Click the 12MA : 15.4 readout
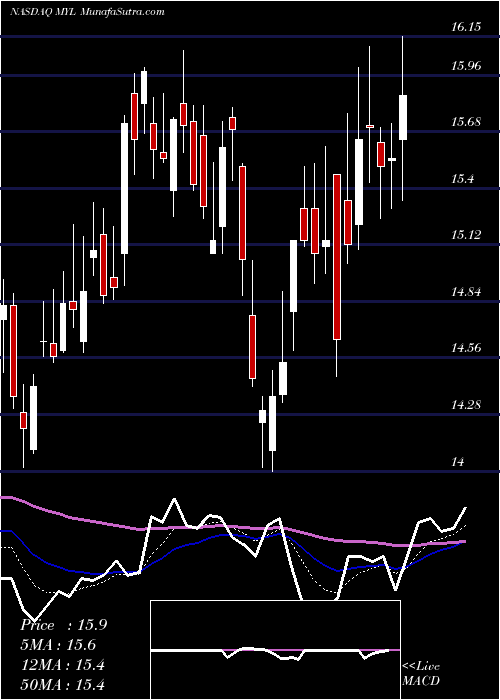The height and width of the screenshot is (700, 500). tap(62, 665)
